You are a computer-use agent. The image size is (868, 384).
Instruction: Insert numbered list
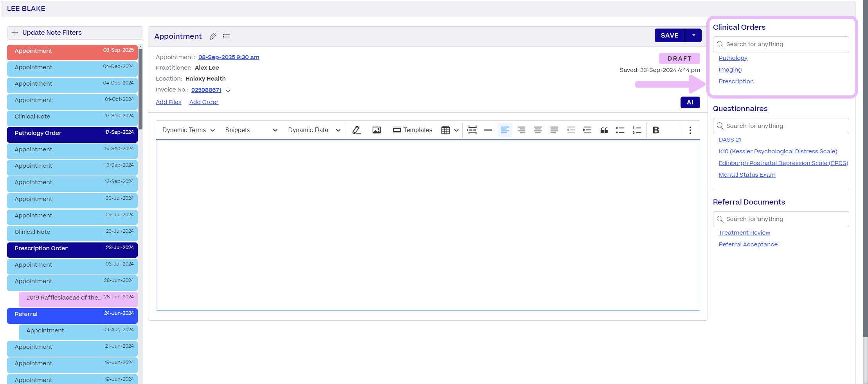pos(637,130)
